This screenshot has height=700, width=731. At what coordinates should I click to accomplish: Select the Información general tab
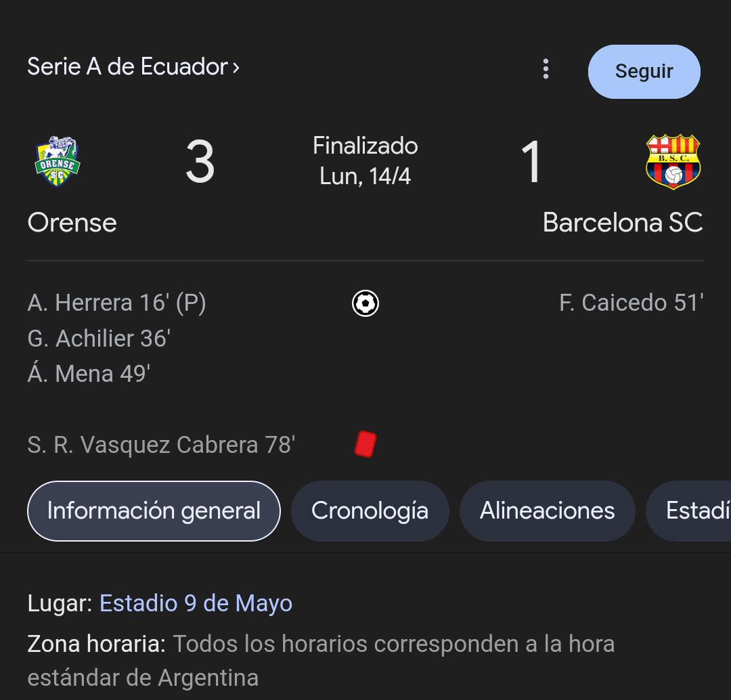(x=154, y=510)
